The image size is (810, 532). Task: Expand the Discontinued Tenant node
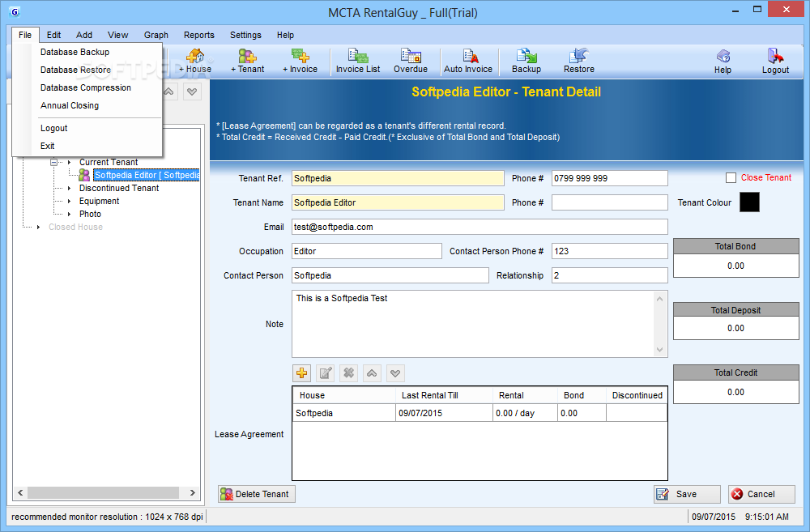coord(69,188)
